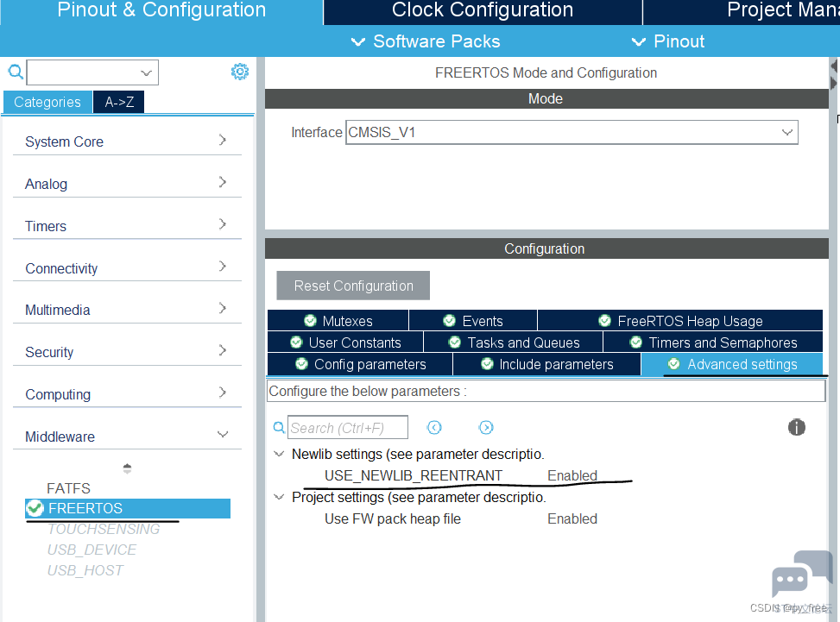Expand the Timers category
This screenshot has width=840, height=622.
(127, 226)
